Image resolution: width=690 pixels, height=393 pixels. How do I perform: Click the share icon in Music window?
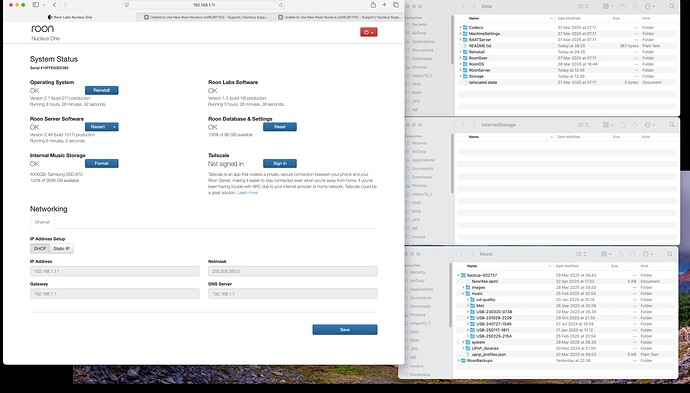(621, 254)
